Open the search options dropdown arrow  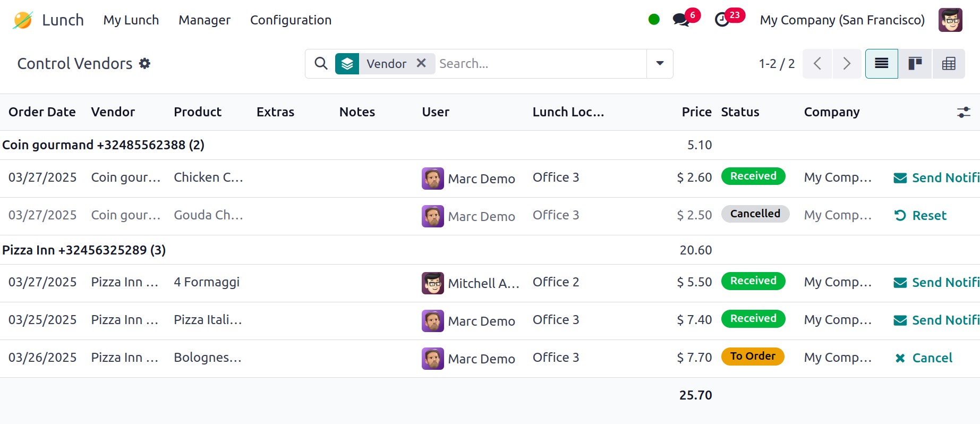[x=660, y=64]
